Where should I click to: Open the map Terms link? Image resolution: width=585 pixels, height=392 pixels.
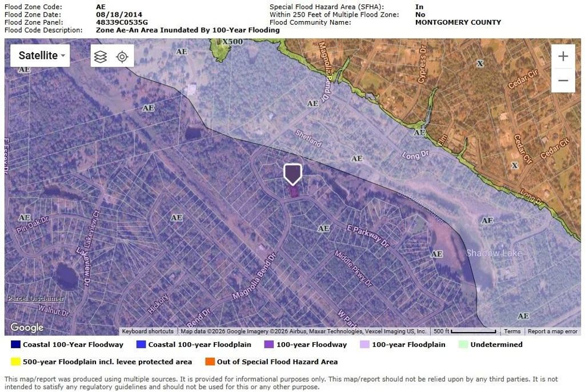(512, 331)
